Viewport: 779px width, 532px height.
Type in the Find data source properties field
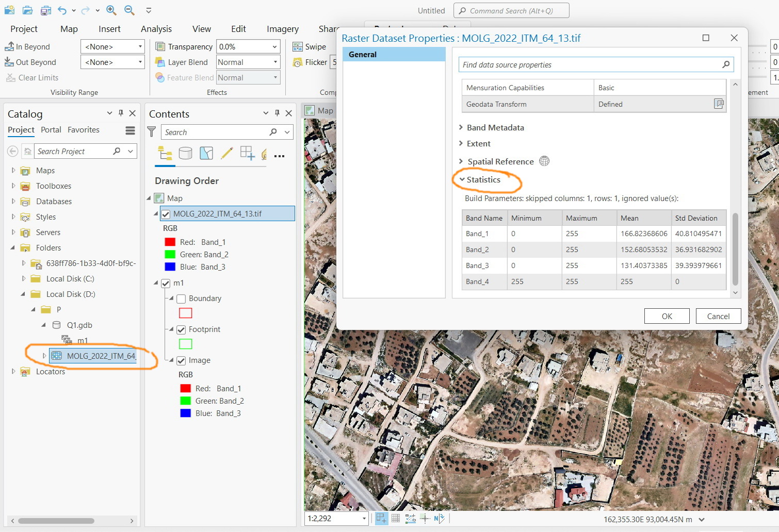tap(593, 64)
